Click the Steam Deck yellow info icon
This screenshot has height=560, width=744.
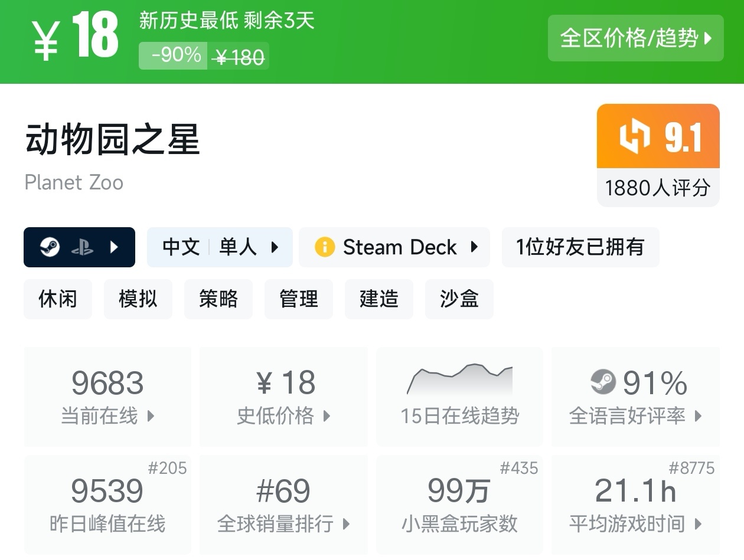click(x=325, y=247)
